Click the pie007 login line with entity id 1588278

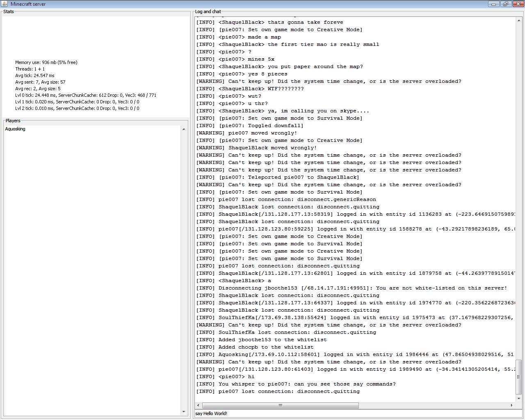356,229
